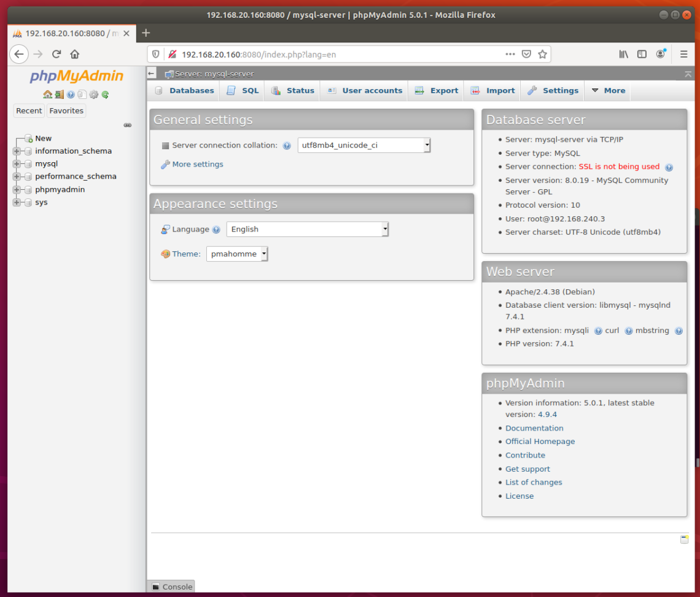Image resolution: width=700 pixels, height=597 pixels.
Task: Click the MySQL documentation page icon
Action: pyautogui.click(x=82, y=94)
